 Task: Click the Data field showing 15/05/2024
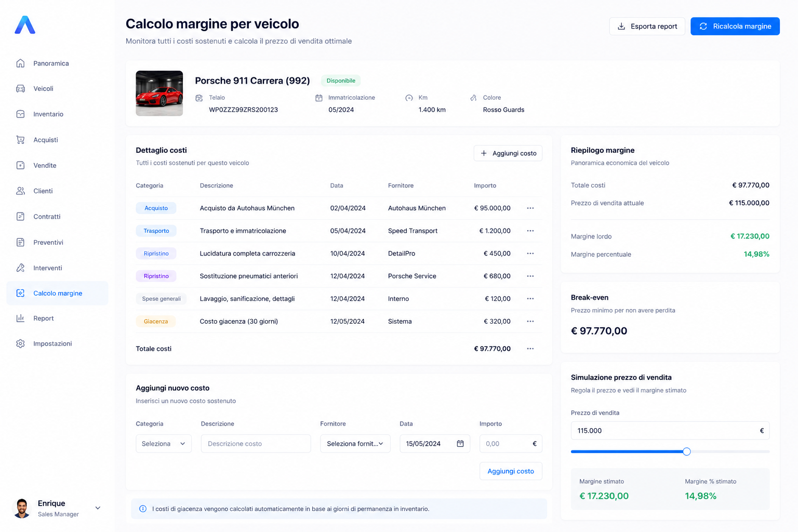tap(435, 444)
